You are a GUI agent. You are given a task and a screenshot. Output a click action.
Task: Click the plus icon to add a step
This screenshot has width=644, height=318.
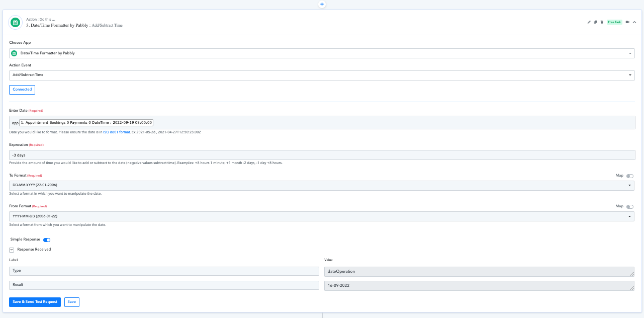[322, 4]
